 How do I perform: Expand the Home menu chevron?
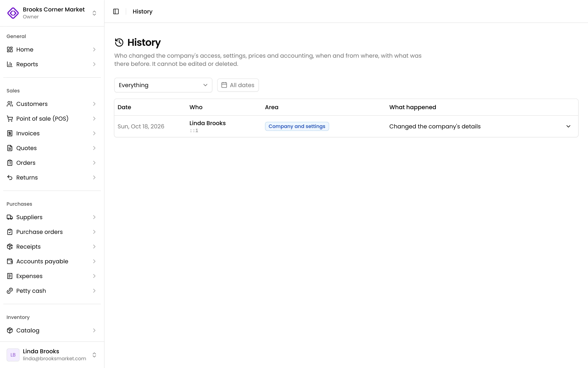point(94,49)
